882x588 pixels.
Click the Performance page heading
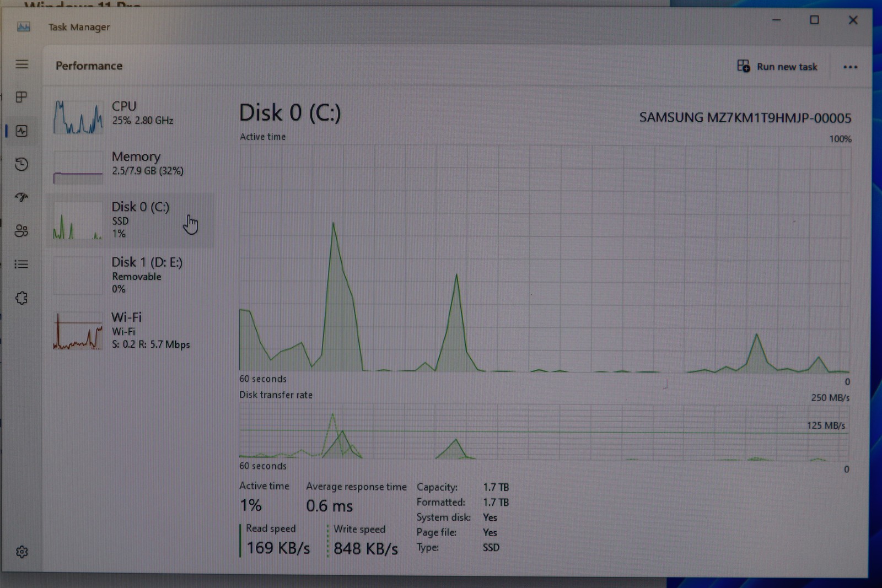(x=89, y=66)
